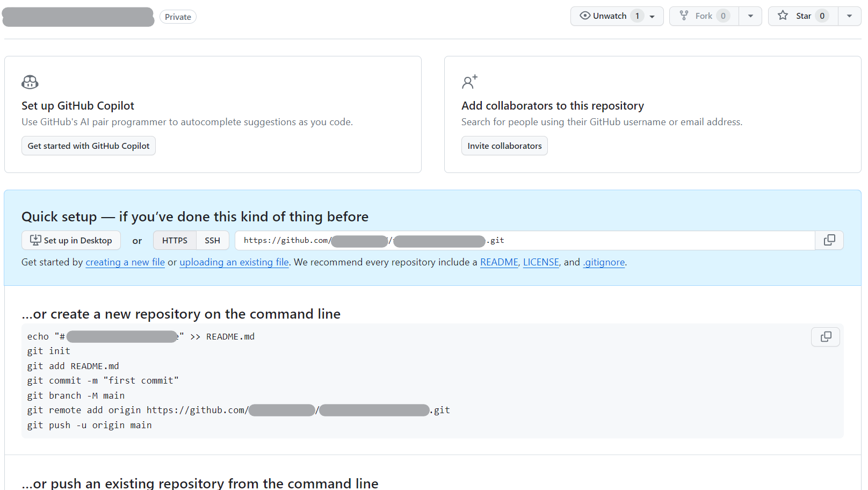Screen dimensions: 868x490
Task: Click the eye icon on the Unwatch button
Action: [585, 16]
